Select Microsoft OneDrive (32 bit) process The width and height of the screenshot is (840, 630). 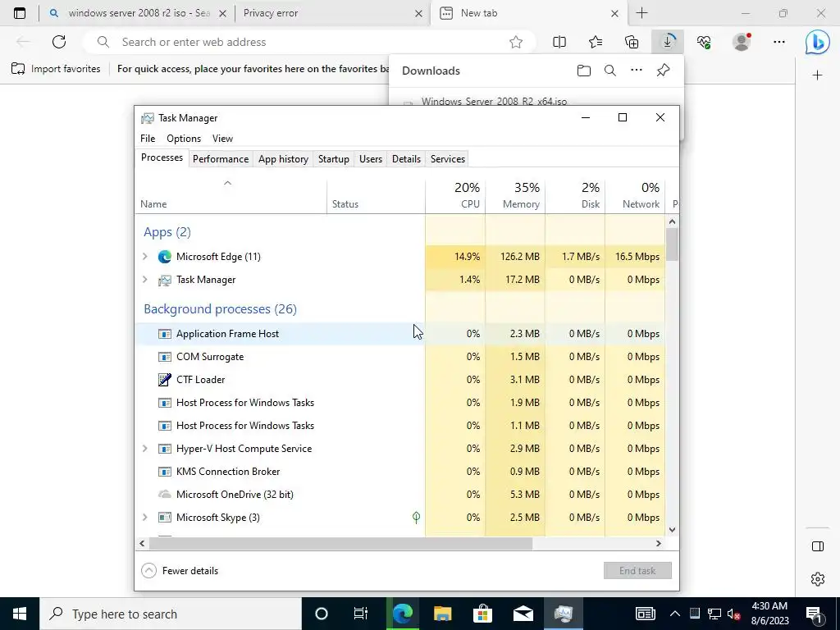399,495
